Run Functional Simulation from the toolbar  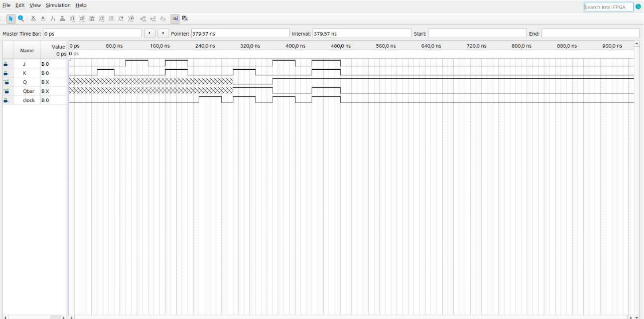(175, 19)
